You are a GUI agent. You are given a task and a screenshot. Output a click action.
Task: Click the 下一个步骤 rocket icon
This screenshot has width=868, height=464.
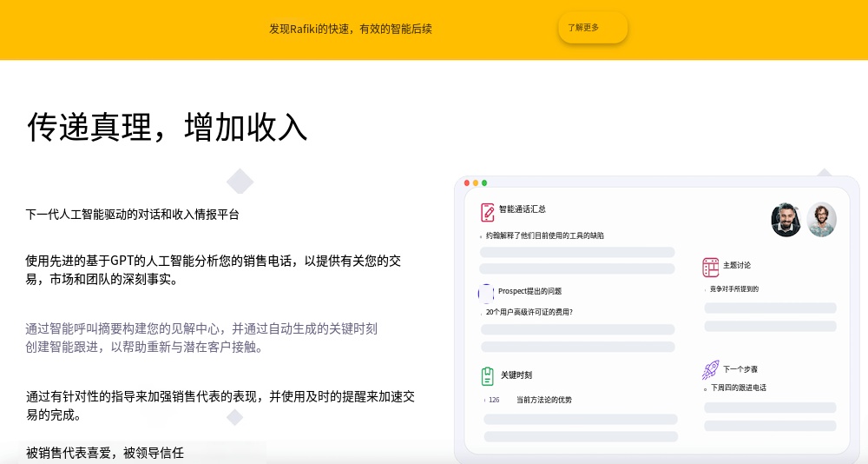click(710, 369)
